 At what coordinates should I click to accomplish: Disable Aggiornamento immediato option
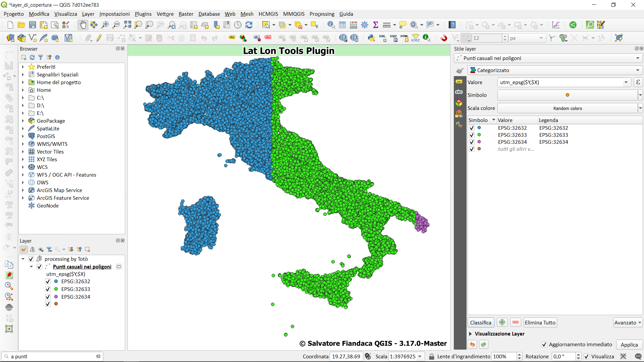coord(544,345)
